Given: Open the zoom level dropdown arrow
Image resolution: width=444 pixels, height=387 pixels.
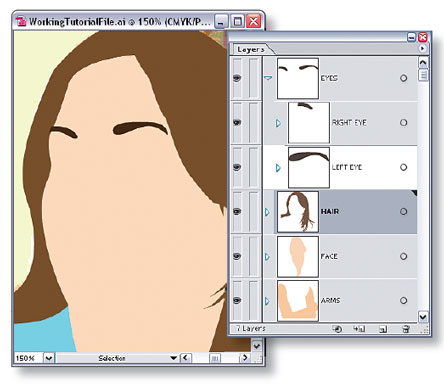Looking at the screenshot, I should point(49,358).
